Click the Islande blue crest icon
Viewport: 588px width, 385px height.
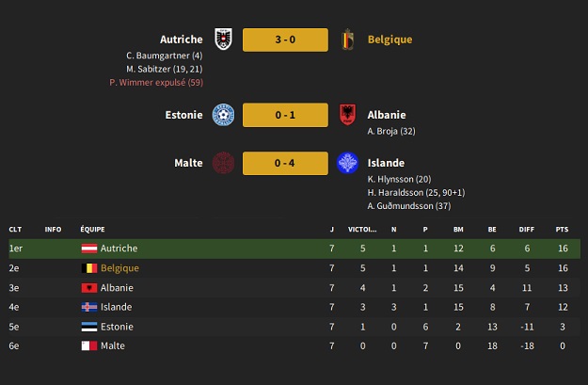tap(347, 163)
